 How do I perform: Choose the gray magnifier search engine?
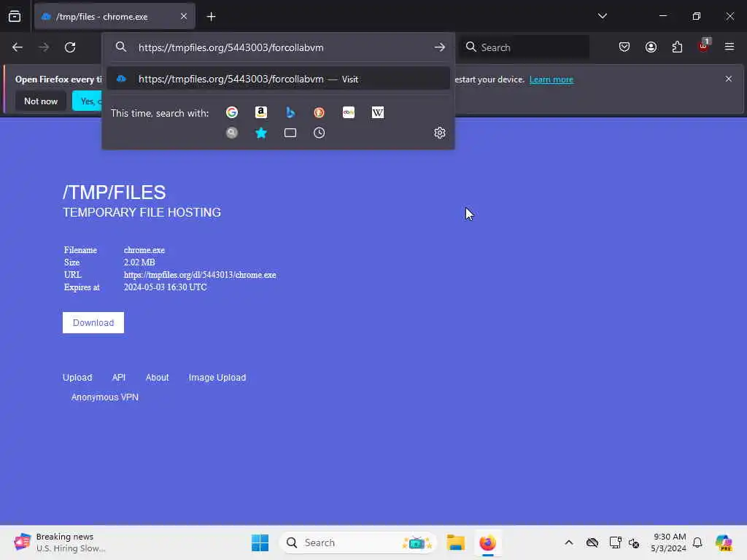(x=232, y=133)
